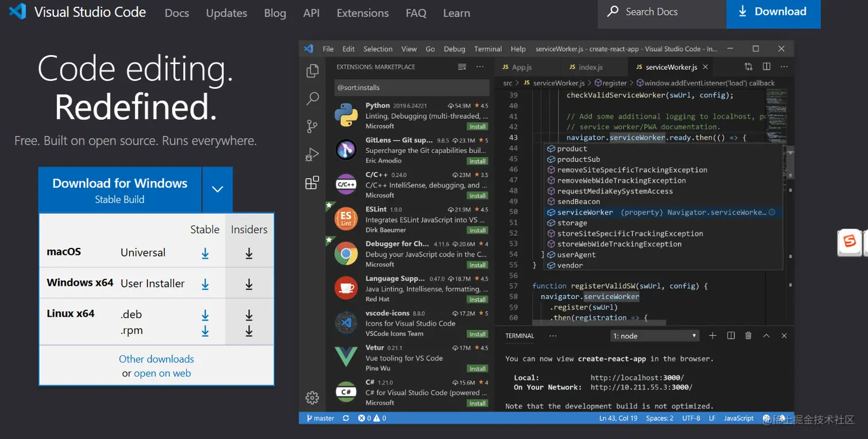The width and height of the screenshot is (868, 439).
Task: Click the Visual Studio Code logo icon
Action: tap(17, 11)
